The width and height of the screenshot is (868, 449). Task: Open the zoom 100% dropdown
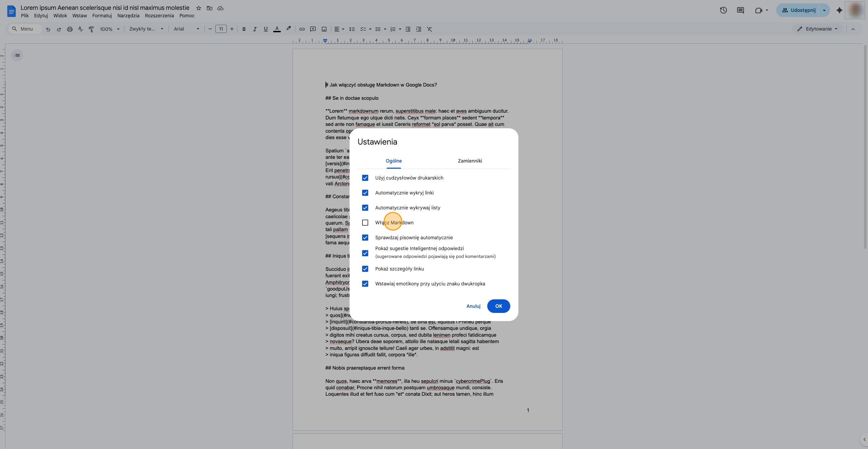[110, 29]
